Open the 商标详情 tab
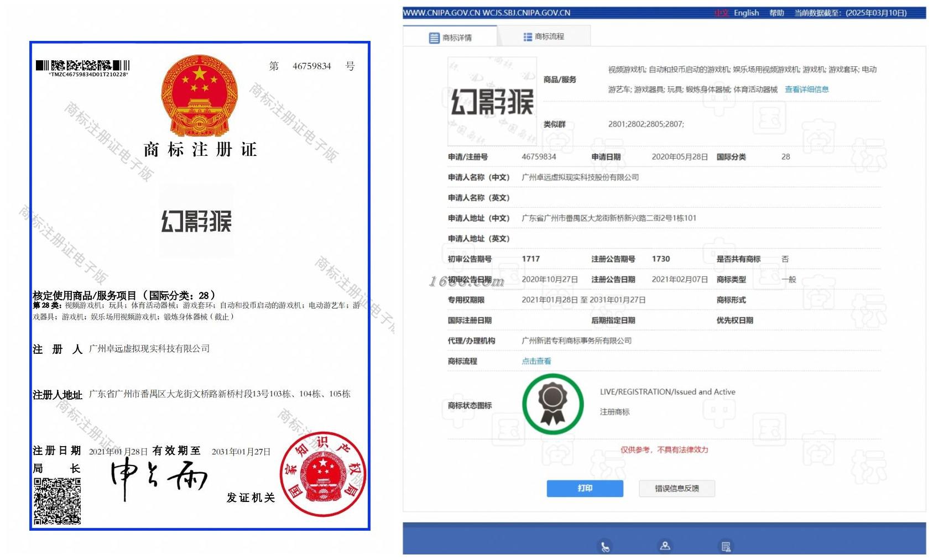Screen dimensions: 933x560 (450, 38)
